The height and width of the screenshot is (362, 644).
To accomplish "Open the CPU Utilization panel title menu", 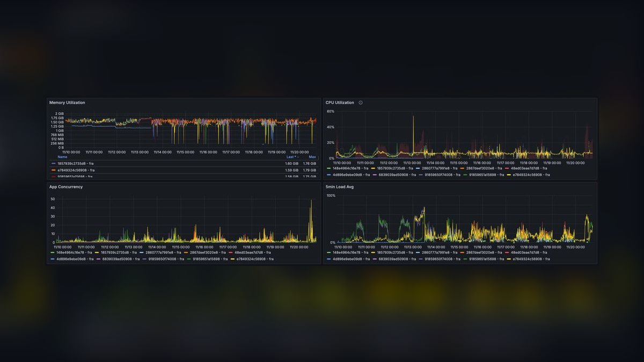I will click(x=340, y=102).
